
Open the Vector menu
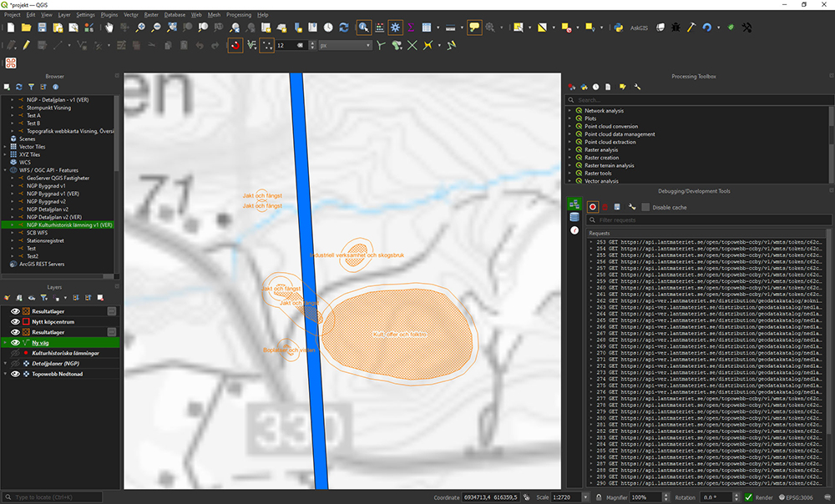(x=131, y=15)
